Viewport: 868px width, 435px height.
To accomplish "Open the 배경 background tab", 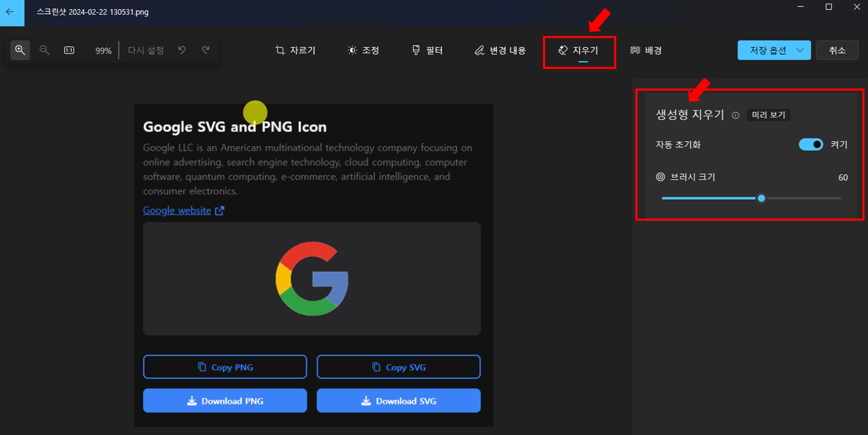I will (x=646, y=51).
